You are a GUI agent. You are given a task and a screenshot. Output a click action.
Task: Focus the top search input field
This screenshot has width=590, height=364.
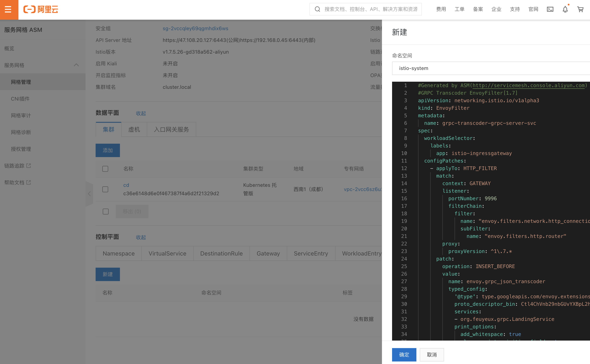point(370,9)
